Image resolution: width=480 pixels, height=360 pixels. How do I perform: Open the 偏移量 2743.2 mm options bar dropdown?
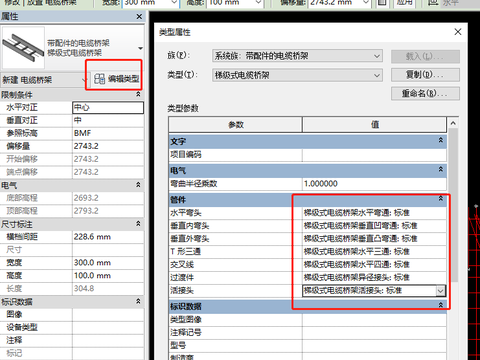coord(366,3)
